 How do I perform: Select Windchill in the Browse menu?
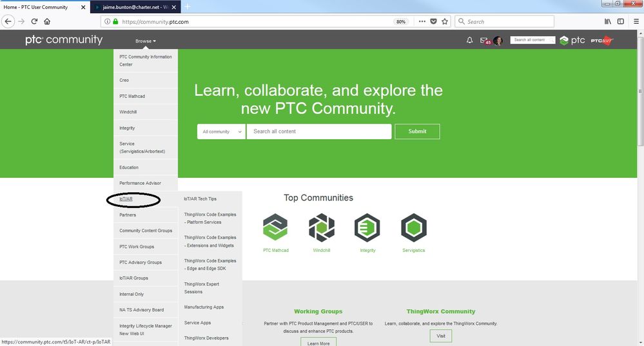pyautogui.click(x=146, y=112)
